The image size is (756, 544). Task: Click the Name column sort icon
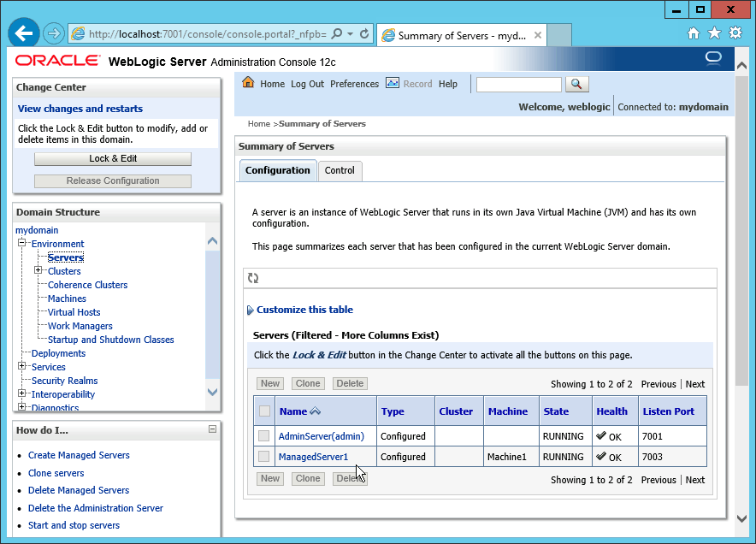click(316, 411)
